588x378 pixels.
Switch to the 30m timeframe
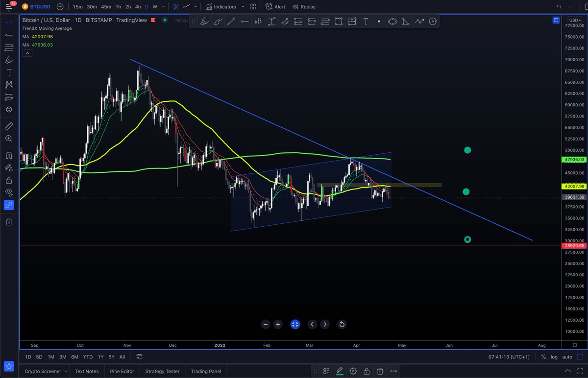pos(92,7)
